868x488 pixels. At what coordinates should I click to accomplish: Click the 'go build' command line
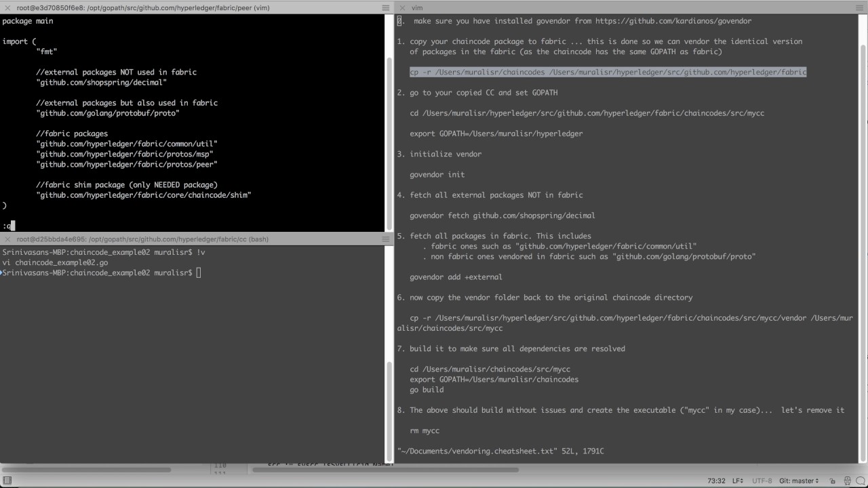click(x=427, y=390)
